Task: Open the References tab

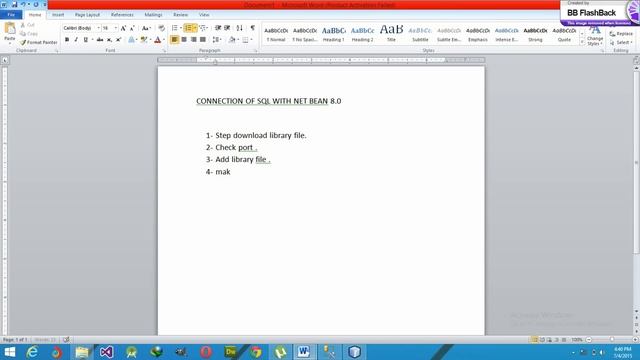Action: [x=122, y=15]
